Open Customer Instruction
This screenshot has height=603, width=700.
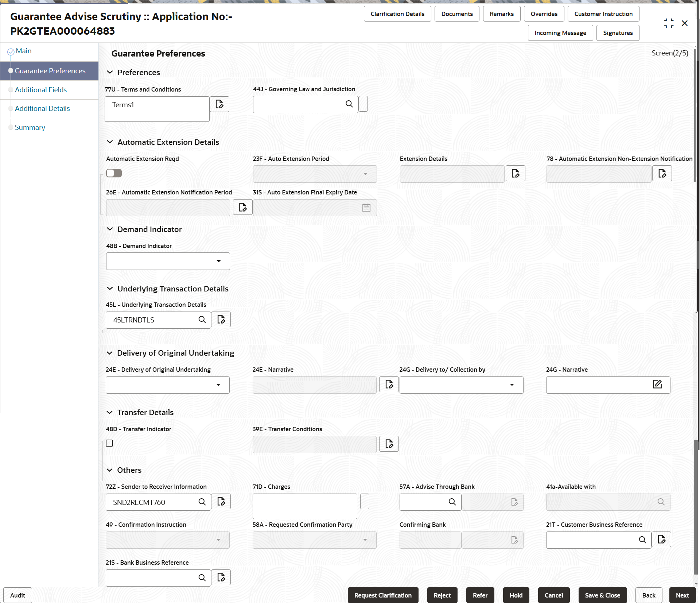[603, 14]
